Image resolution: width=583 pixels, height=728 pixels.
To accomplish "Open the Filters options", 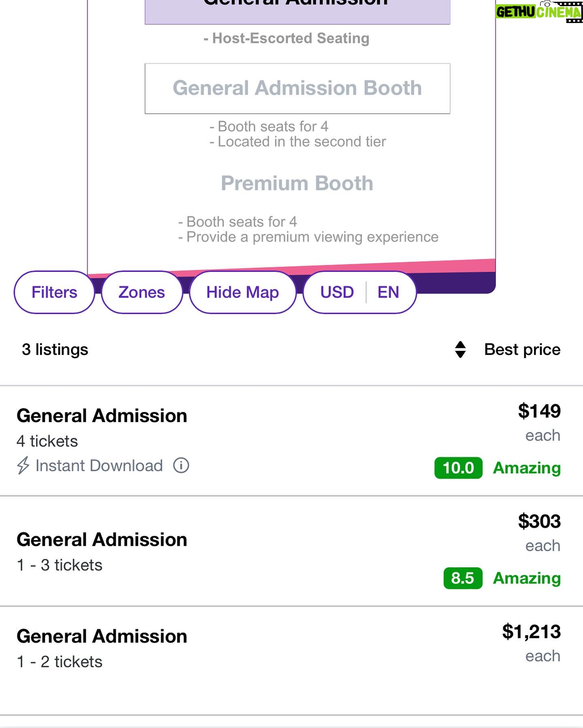I will point(54,292).
